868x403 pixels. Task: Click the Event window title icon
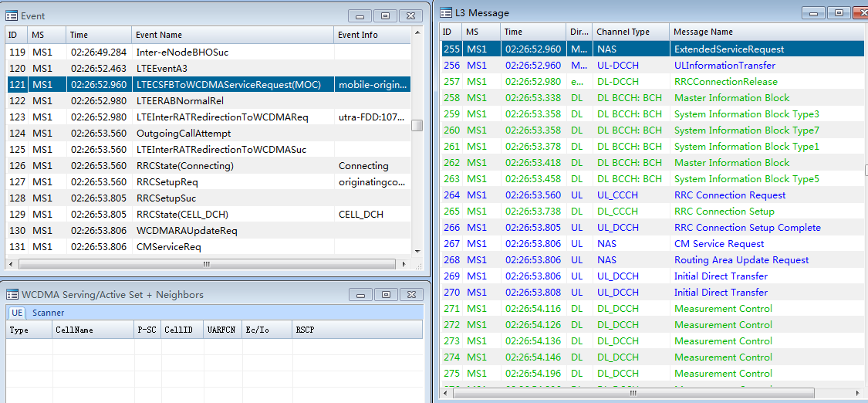[12, 16]
